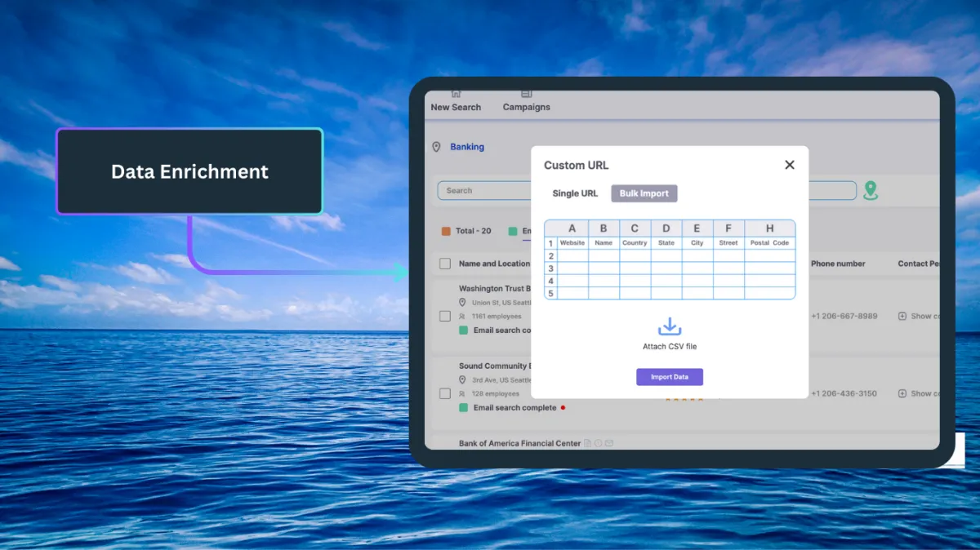Open the New Search menu item
The image size is (980, 550).
coord(456,101)
